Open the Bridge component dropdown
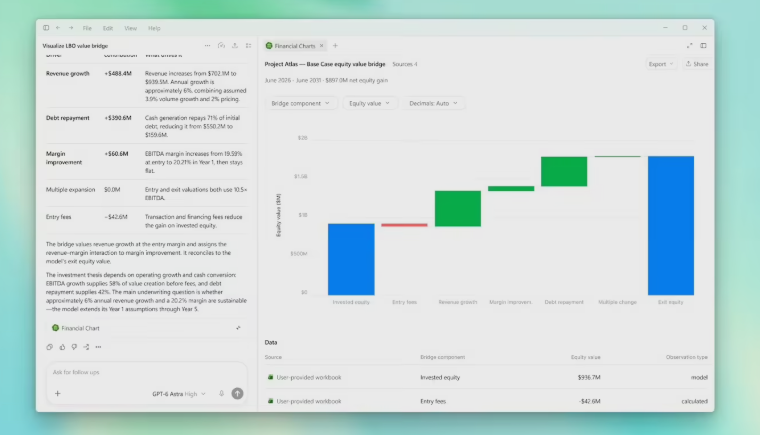The height and width of the screenshot is (435, 760). pos(301,103)
